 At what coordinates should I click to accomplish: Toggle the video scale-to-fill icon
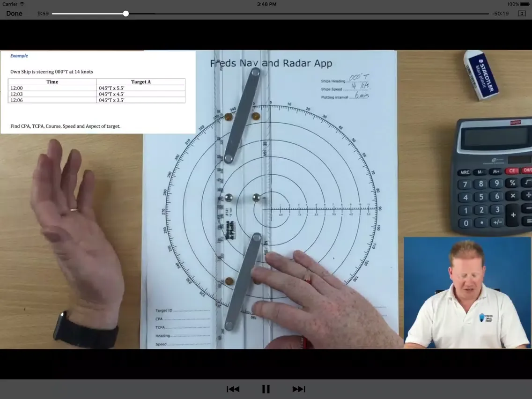coord(522,14)
